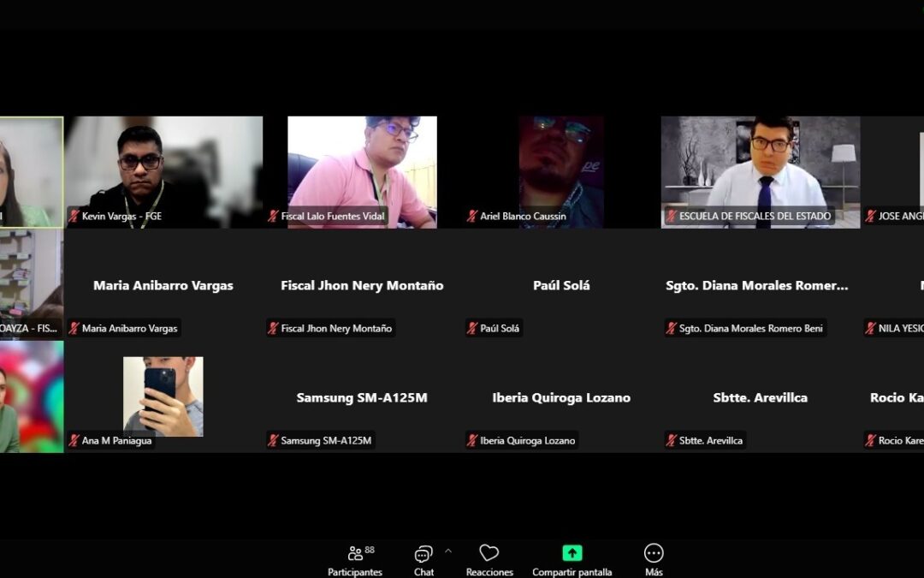Screen dimensions: 924x578
Task: Click muted mic icon beside Kevin Vargas - FGE
Action: point(74,217)
